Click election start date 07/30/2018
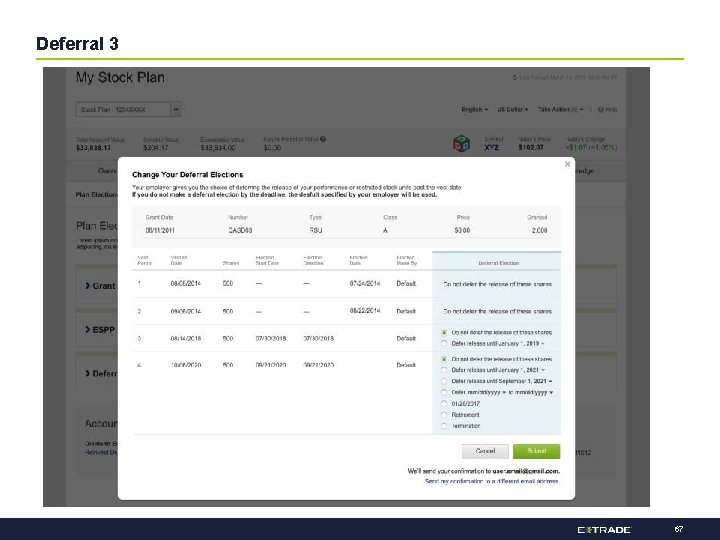 tap(271, 338)
